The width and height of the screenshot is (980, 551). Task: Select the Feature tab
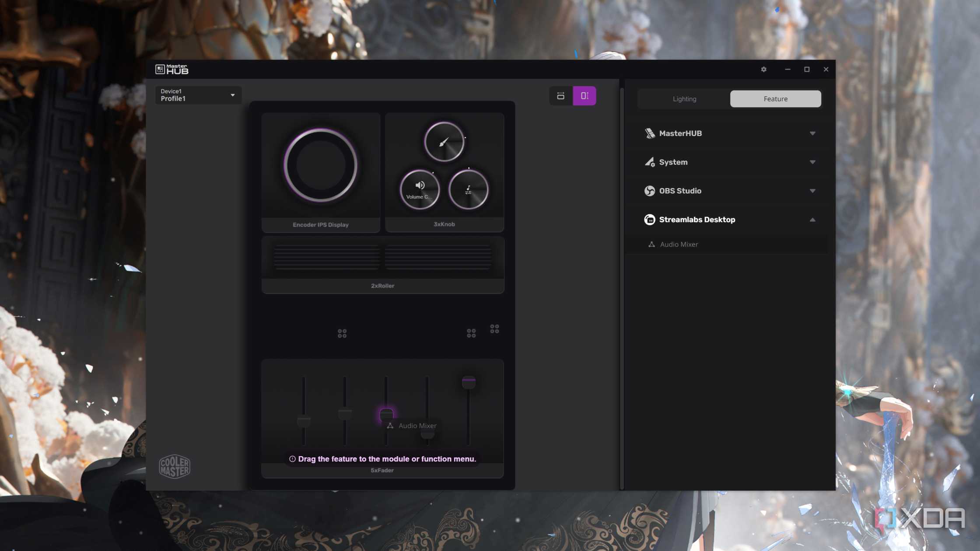(x=775, y=99)
